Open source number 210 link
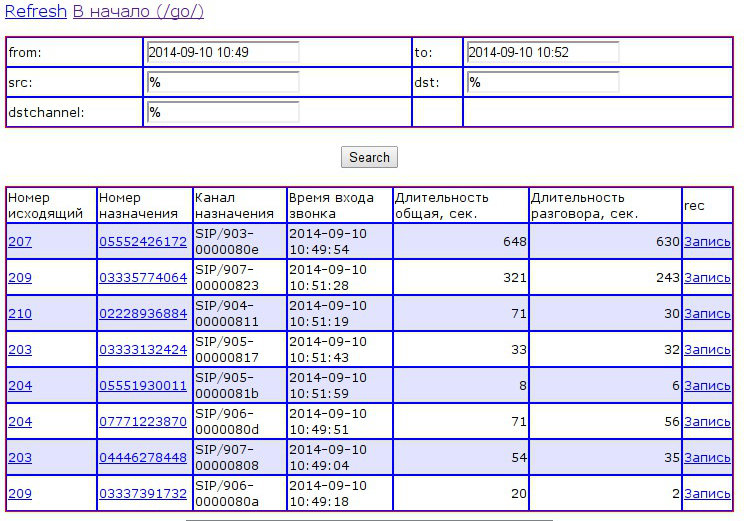The height and width of the screenshot is (521, 744). pyautogui.click(x=20, y=313)
